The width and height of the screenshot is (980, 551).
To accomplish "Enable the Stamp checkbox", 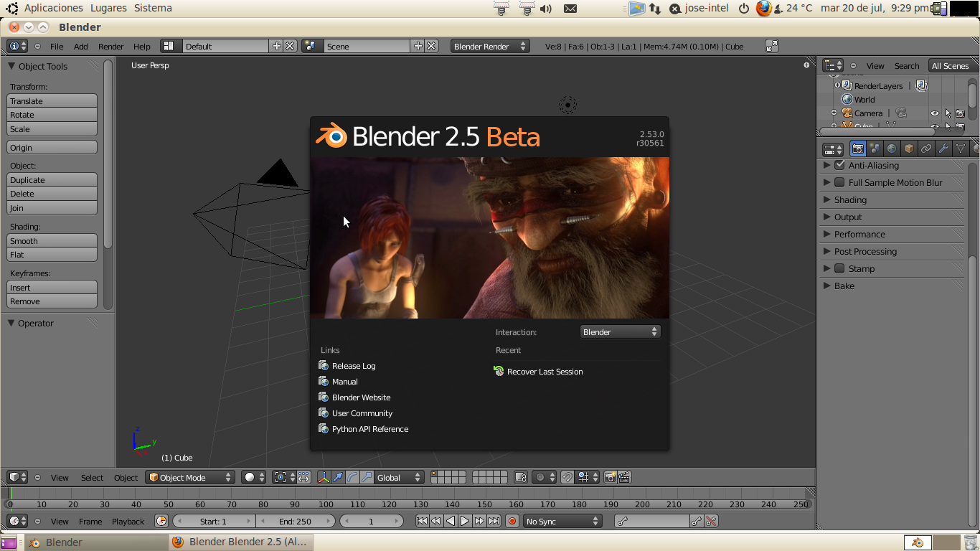I will [839, 268].
